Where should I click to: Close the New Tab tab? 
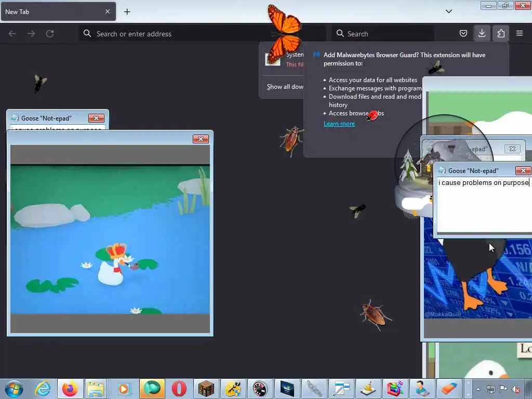107,11
